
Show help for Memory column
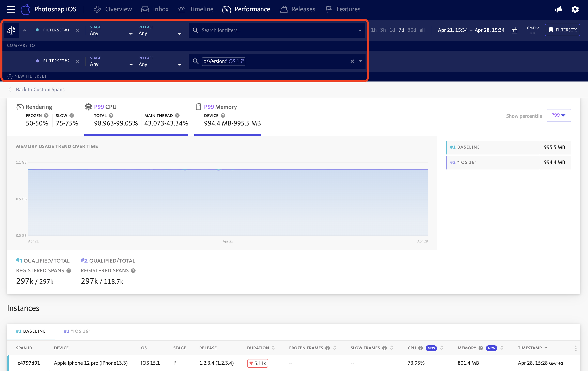pos(481,348)
